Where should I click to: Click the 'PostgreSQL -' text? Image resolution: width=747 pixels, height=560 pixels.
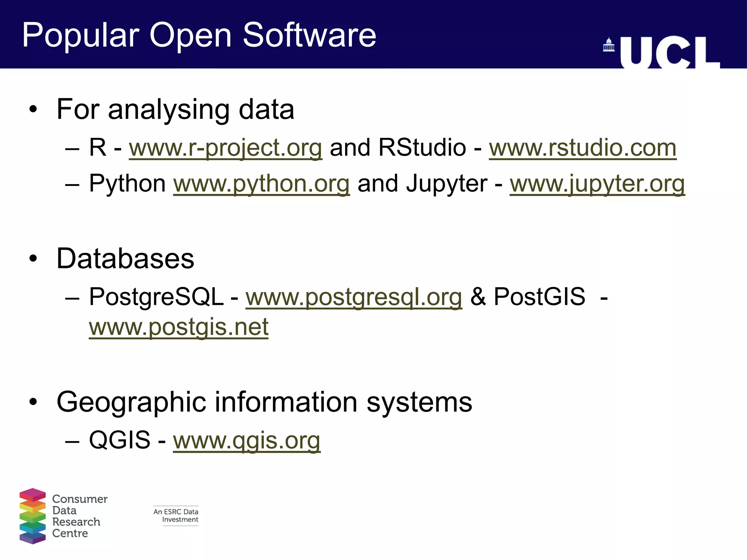(x=164, y=297)
